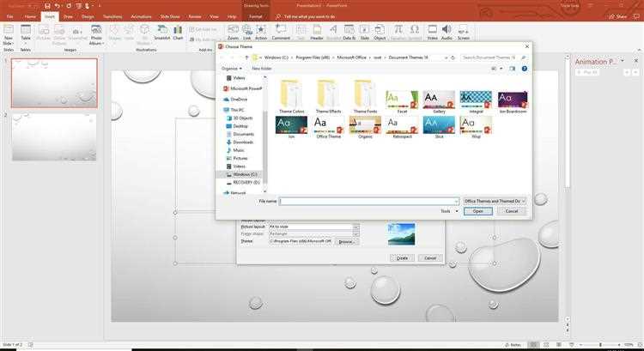
Task: Select the Facet theme file
Action: (401, 101)
